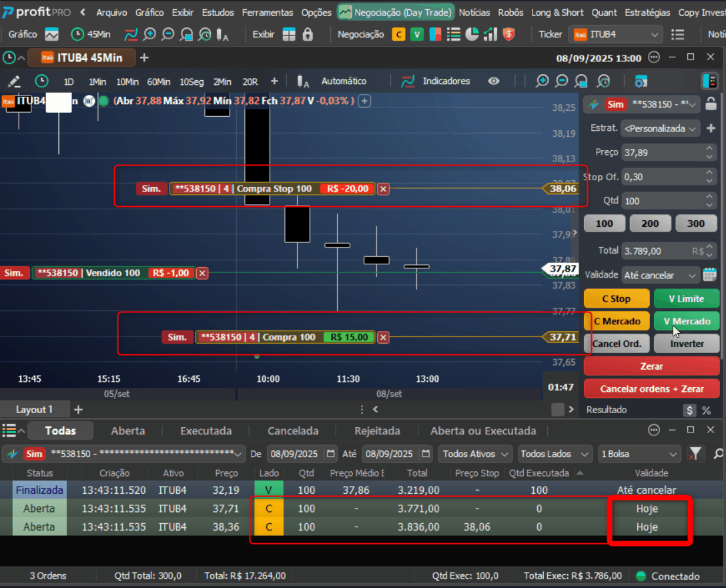This screenshot has height=588, width=726.
Task: Switch chart to 60Min timeframe
Action: 159,82
